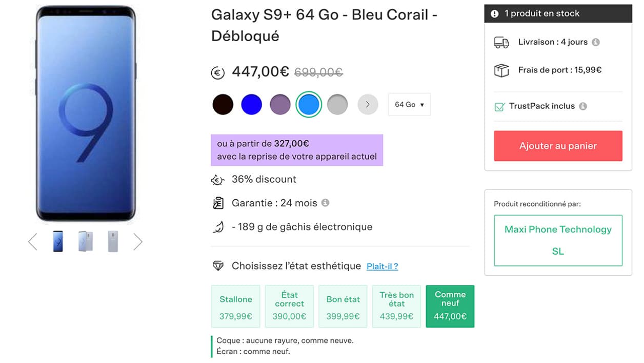This screenshot has width=644, height=363.
Task: Choose the Très bon état condition
Action: coord(396,306)
